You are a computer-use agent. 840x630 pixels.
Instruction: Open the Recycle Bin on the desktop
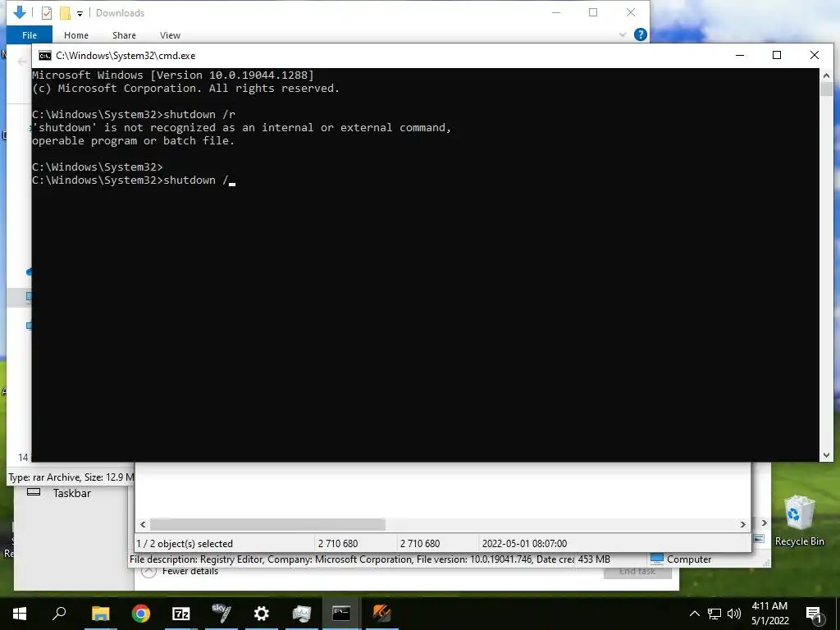point(799,520)
